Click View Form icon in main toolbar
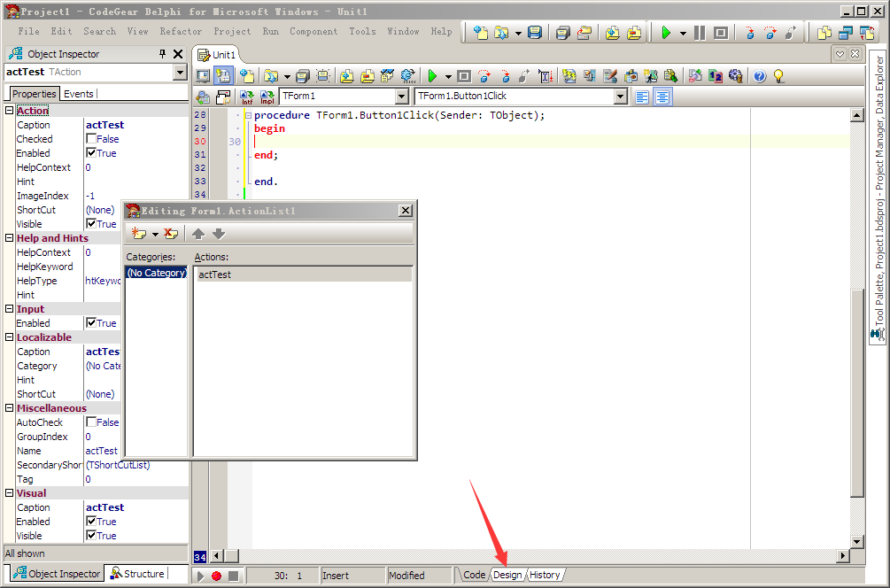 [x=846, y=33]
